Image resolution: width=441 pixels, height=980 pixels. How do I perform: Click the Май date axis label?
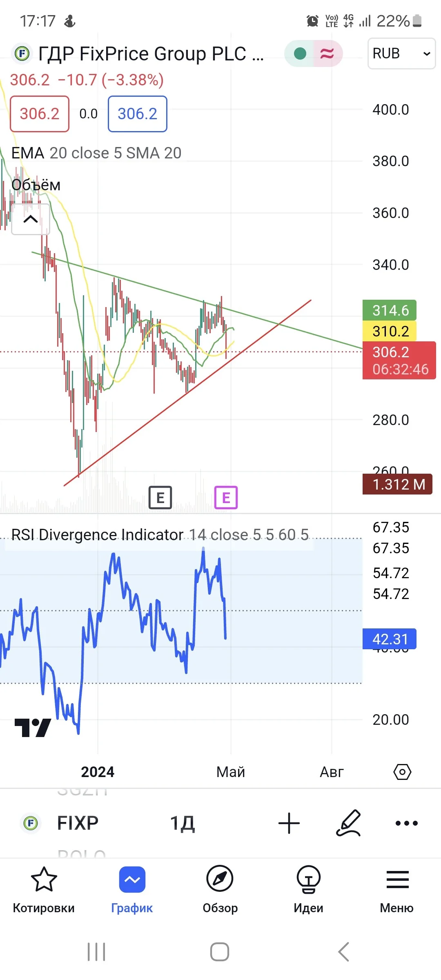click(x=231, y=772)
